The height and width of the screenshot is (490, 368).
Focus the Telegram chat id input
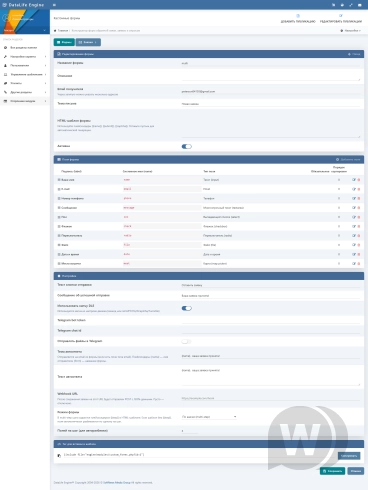271,331
